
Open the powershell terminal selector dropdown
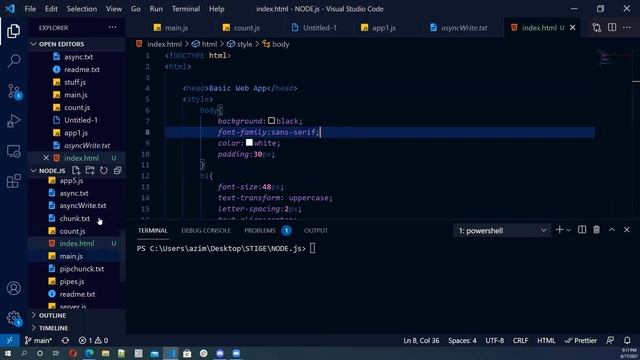502,231
